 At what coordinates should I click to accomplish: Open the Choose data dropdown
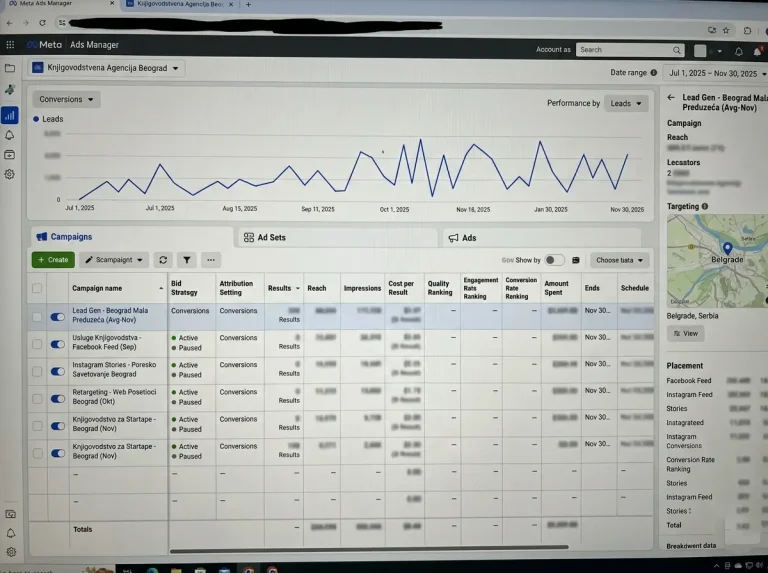(620, 260)
